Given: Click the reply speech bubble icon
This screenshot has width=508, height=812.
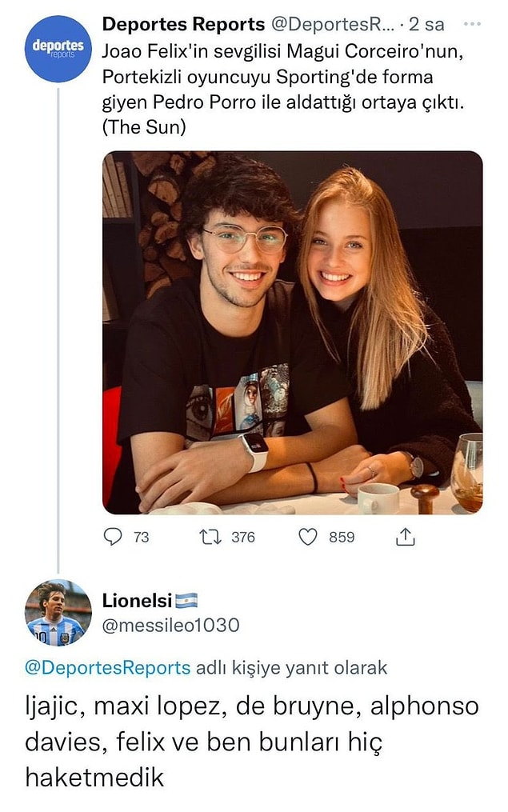Looking at the screenshot, I should coord(113,537).
